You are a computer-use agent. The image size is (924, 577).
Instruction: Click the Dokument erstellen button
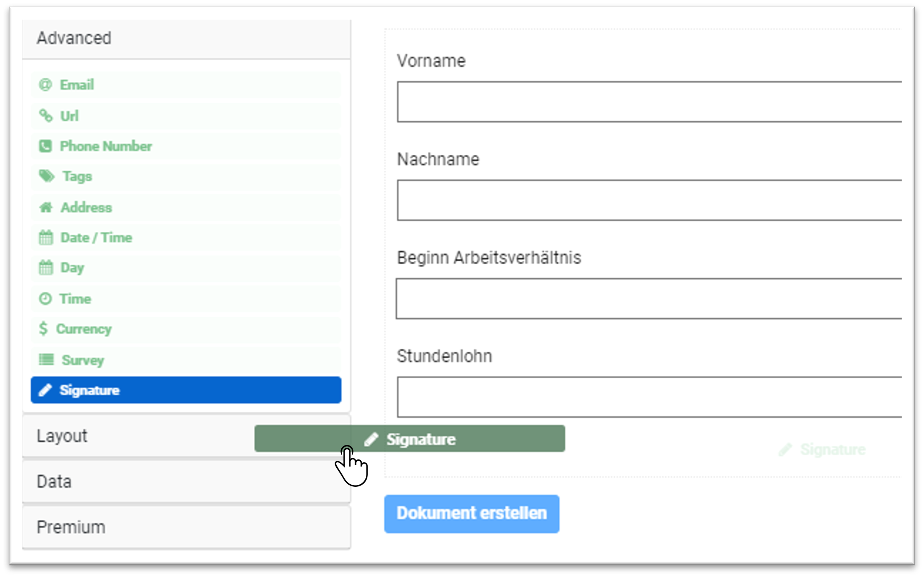pyautogui.click(x=472, y=514)
